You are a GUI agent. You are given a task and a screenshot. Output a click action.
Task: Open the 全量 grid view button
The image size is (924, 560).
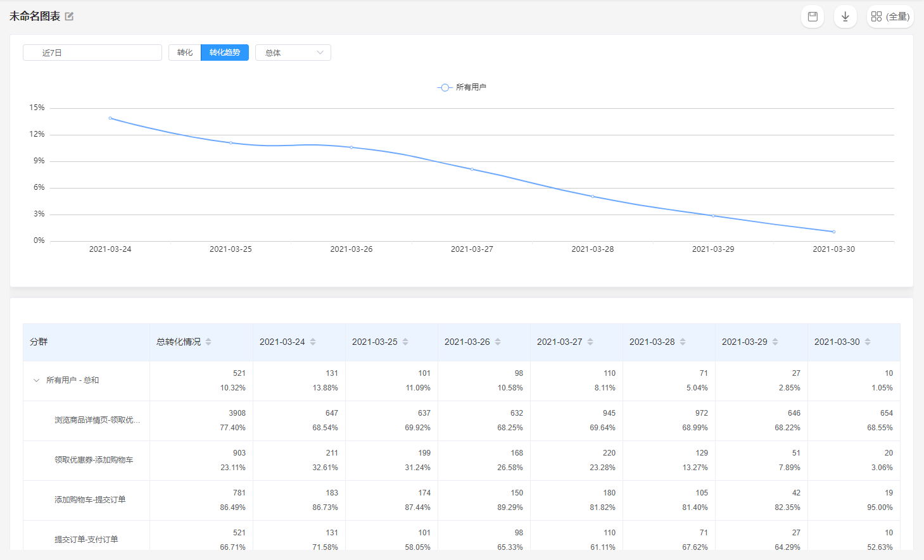pos(890,16)
